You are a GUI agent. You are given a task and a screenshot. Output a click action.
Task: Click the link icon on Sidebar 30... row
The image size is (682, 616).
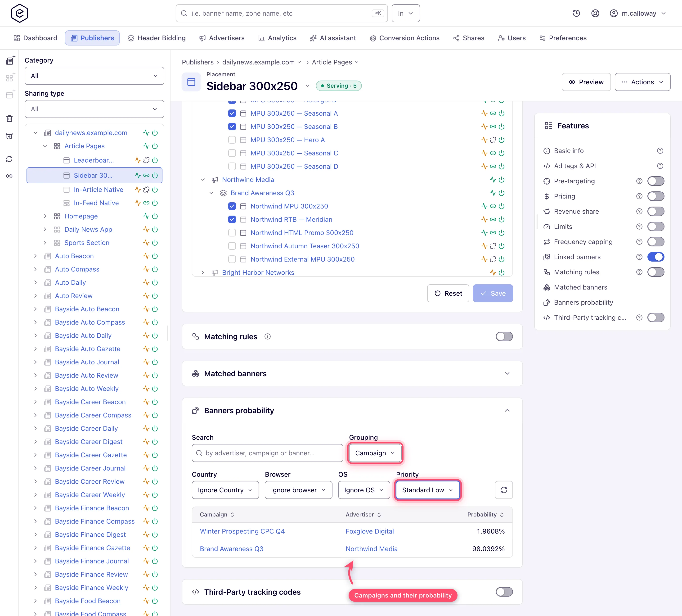coord(146,175)
